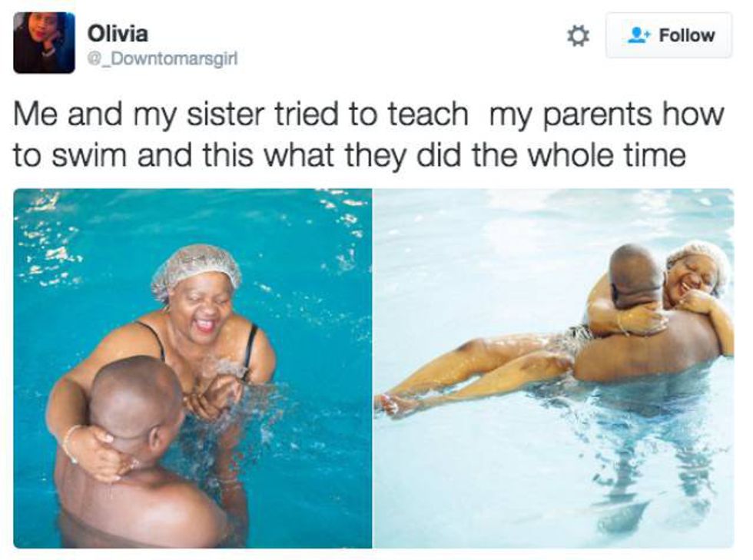Click the 'Follow' label text
Image resolution: width=753 pixels, height=560 pixels.
tap(687, 35)
